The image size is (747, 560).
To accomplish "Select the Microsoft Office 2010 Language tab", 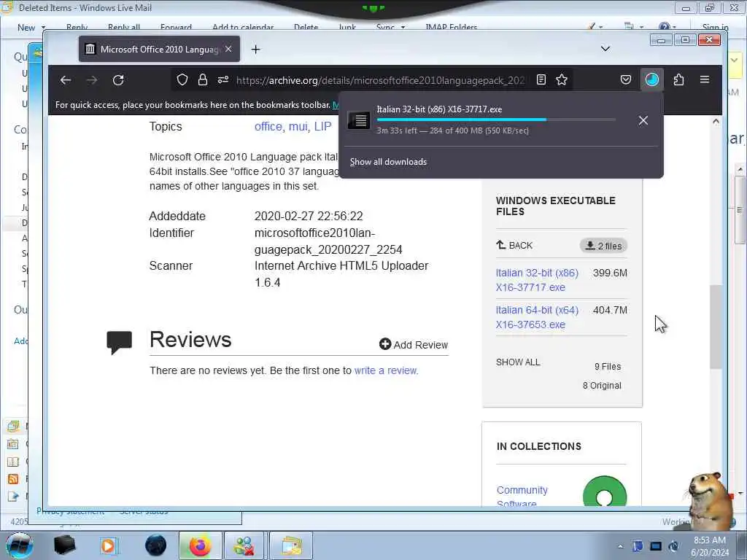I will [159, 49].
